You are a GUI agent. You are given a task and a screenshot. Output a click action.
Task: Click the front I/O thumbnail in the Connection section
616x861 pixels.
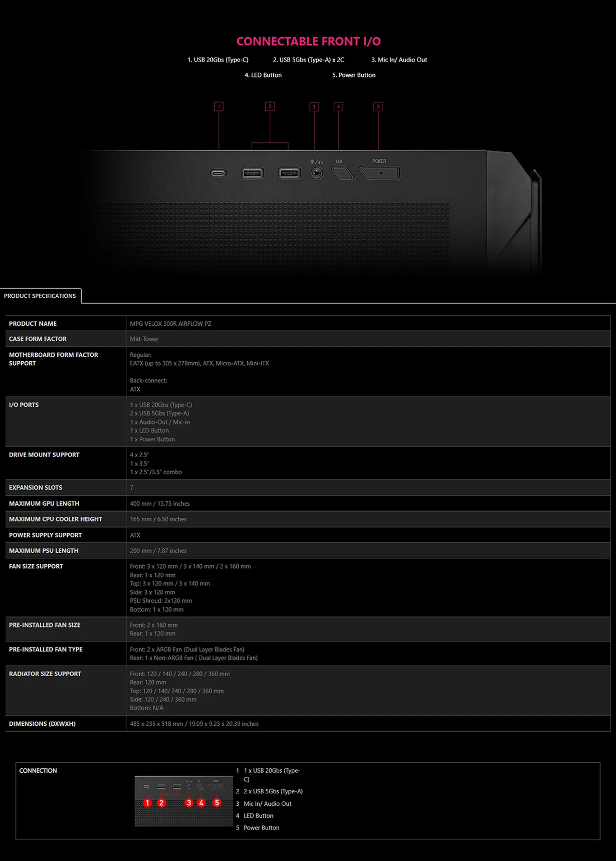pos(184,801)
